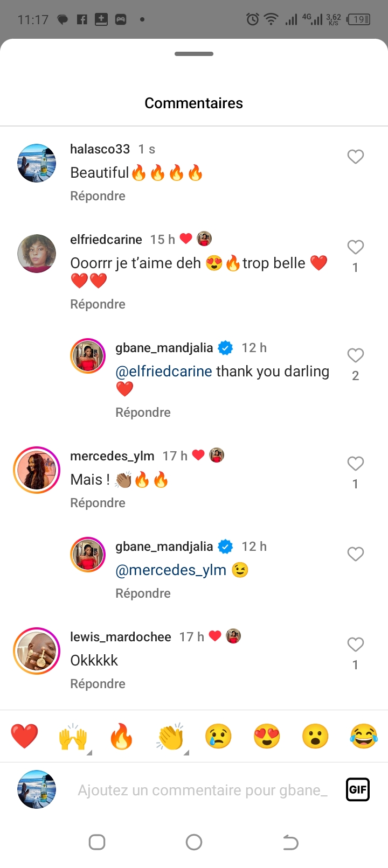This screenshot has width=388, height=868.
Task: Insert red heart emoji quick reaction
Action: (24, 736)
